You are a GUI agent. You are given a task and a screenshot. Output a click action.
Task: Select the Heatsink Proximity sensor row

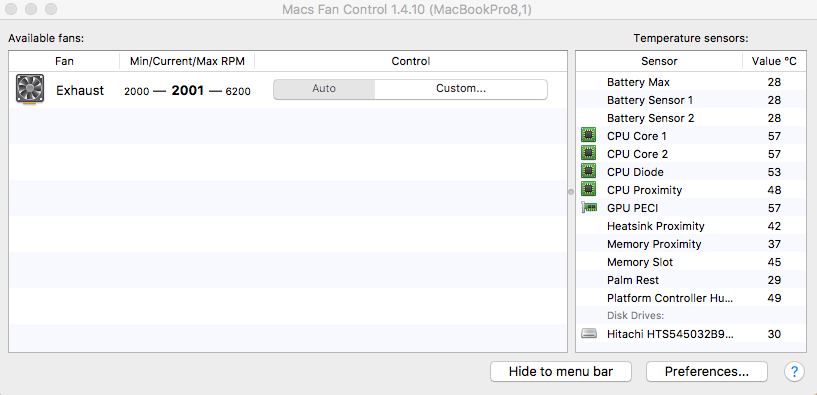[x=690, y=226]
